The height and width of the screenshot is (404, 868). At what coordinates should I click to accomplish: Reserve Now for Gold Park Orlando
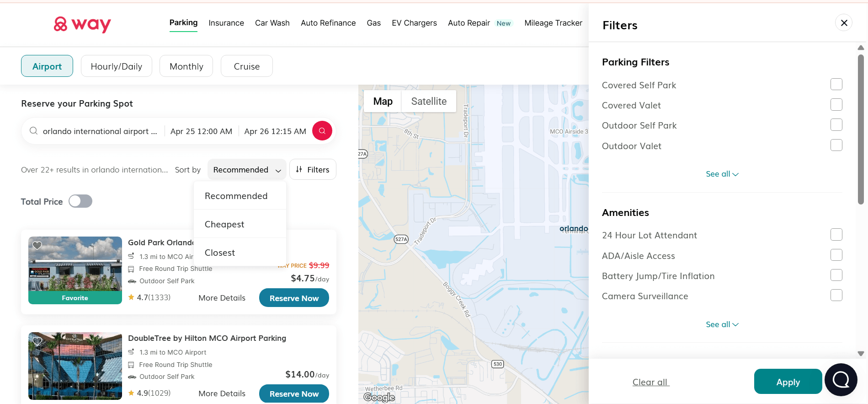pos(294,298)
